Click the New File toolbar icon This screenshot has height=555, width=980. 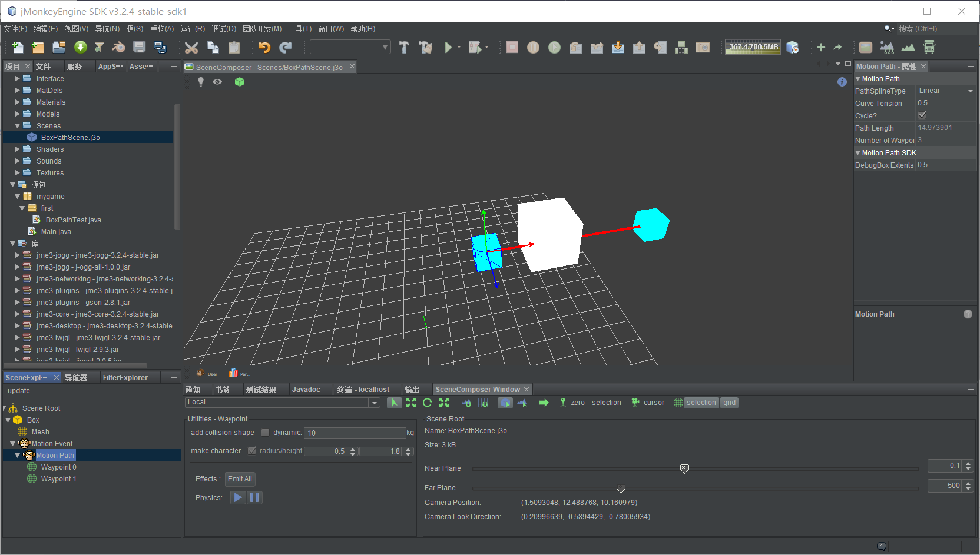coord(17,47)
